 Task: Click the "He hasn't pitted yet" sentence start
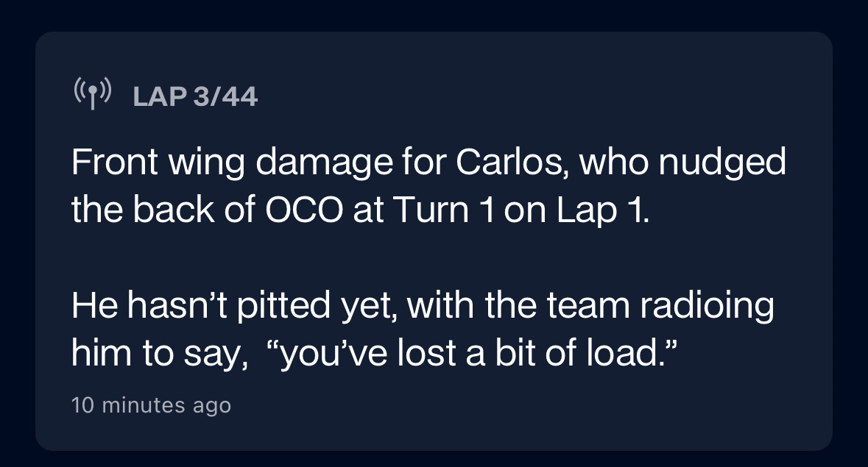[x=234, y=306]
